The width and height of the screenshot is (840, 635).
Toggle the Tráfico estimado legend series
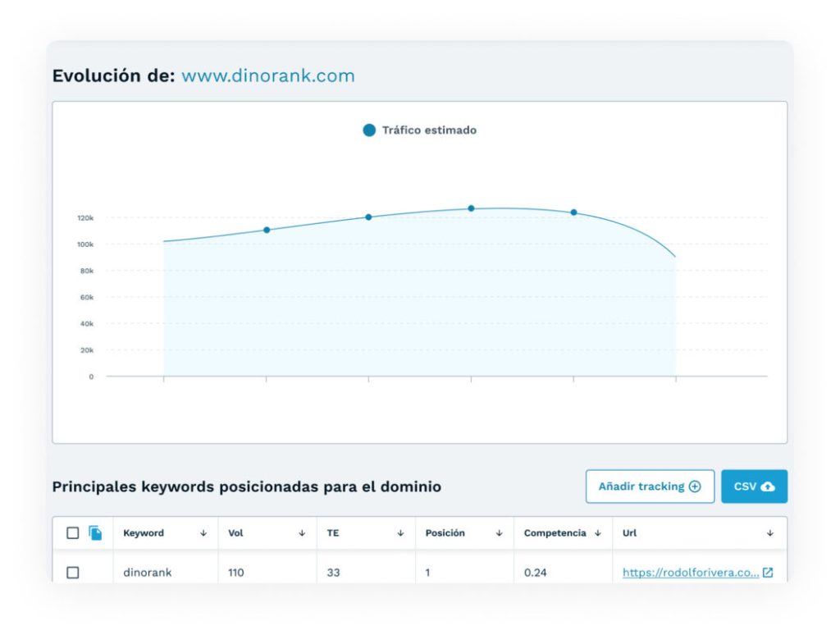click(419, 130)
